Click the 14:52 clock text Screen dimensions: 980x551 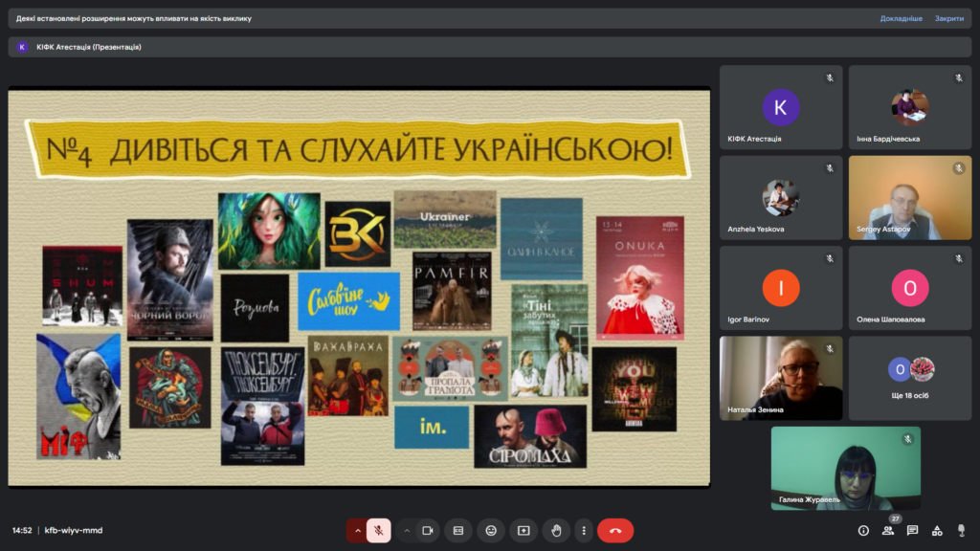[22, 530]
